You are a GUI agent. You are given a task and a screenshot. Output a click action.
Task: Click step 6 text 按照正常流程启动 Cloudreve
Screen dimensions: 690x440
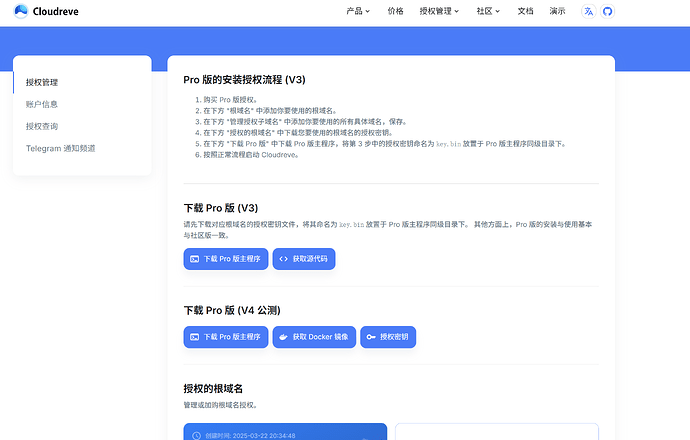(250, 155)
